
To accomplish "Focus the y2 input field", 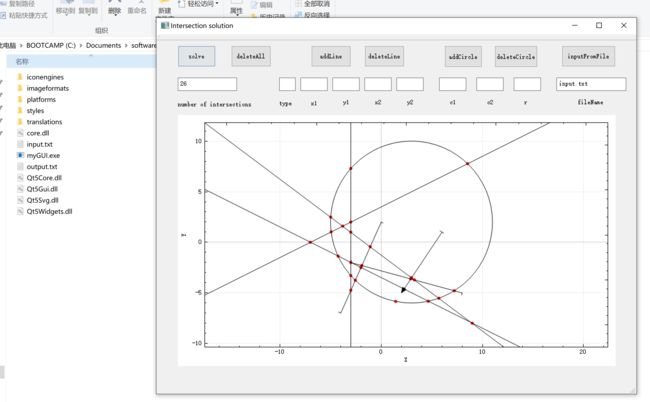I will pos(410,84).
